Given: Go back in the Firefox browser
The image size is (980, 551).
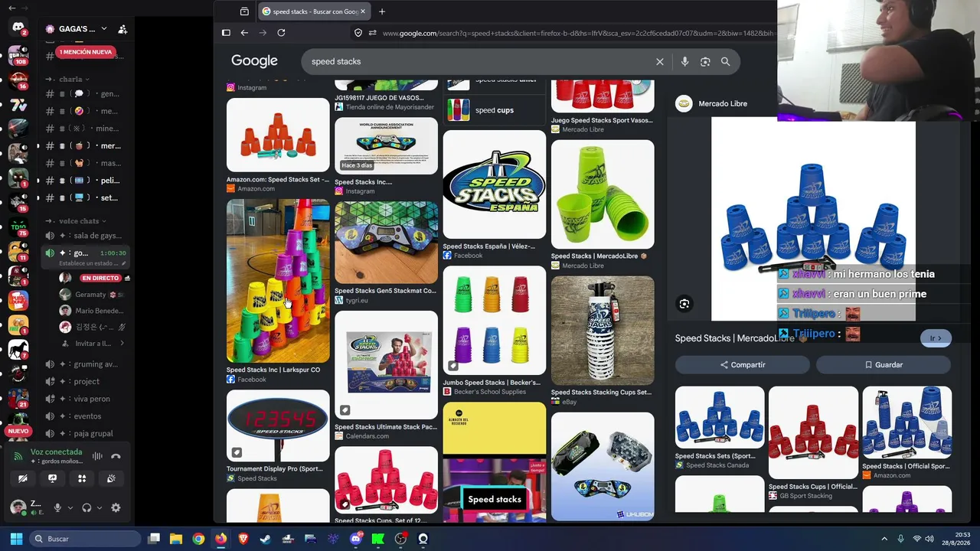Looking at the screenshot, I should 244,33.
